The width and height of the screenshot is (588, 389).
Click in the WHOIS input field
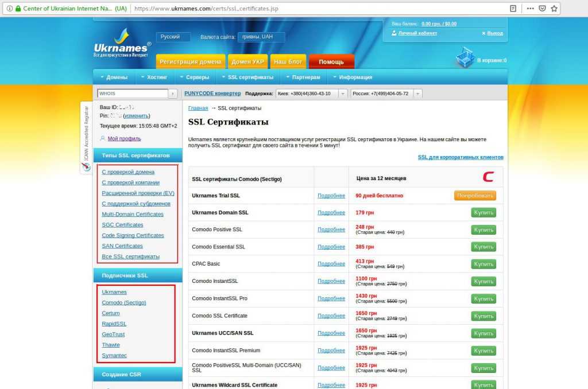[133, 94]
